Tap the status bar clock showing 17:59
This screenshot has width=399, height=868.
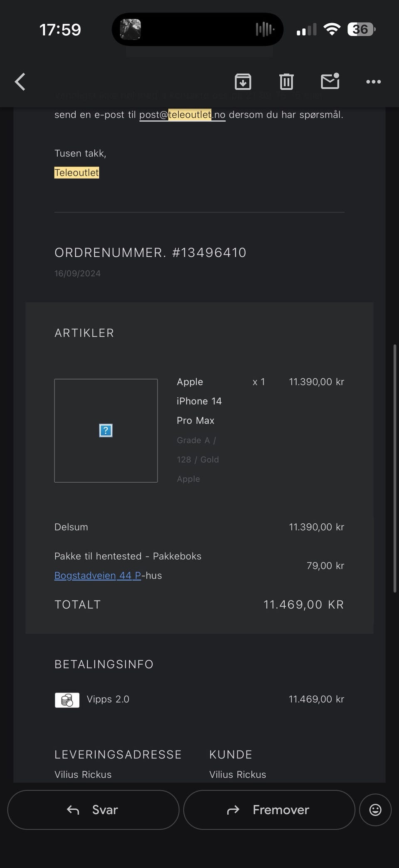60,30
